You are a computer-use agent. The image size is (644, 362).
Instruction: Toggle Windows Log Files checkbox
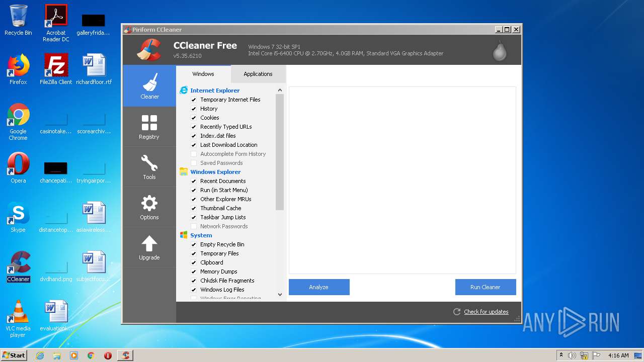[194, 290]
